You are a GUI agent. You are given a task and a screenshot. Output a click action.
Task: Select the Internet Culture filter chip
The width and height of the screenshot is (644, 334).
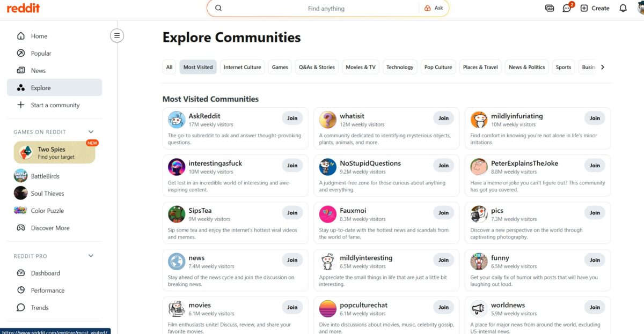[242, 66]
